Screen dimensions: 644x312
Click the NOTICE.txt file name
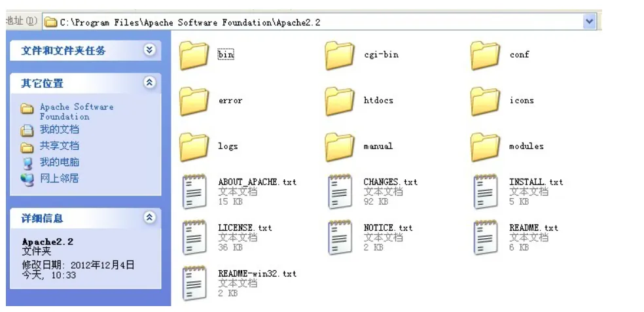click(388, 228)
